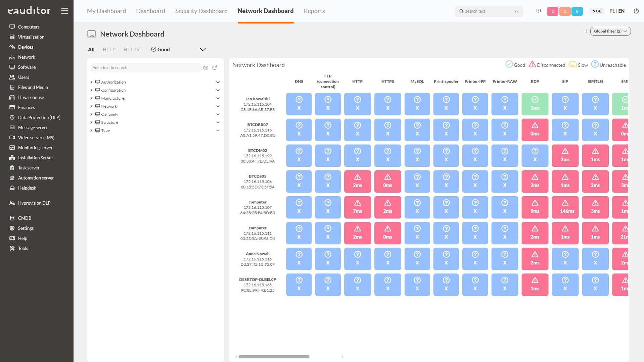The height and width of the screenshot is (362, 644).
Task: Open the Message server section
Action: [33, 127]
